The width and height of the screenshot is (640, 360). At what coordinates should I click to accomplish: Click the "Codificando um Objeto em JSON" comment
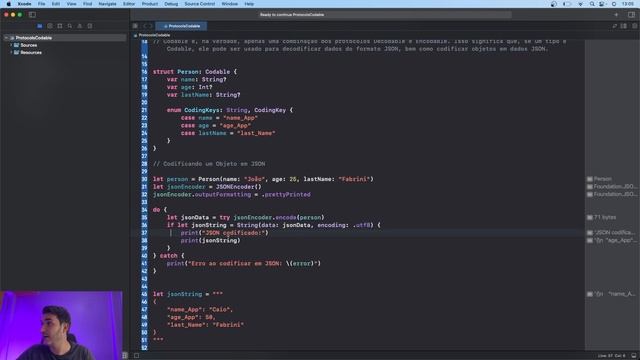[209, 164]
